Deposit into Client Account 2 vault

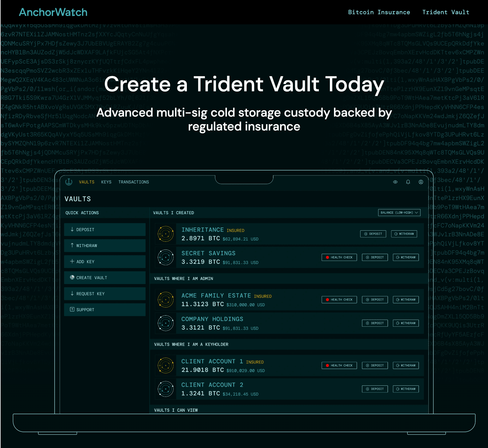[375, 389]
